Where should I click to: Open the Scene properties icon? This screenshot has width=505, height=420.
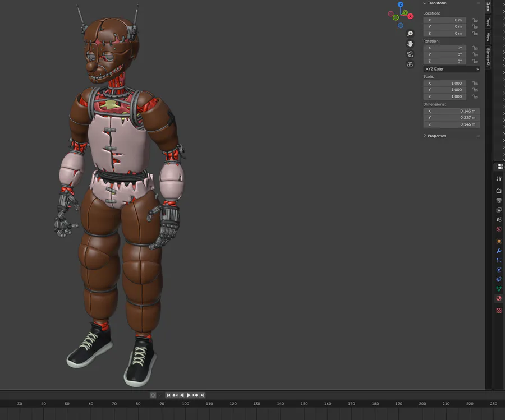499,219
